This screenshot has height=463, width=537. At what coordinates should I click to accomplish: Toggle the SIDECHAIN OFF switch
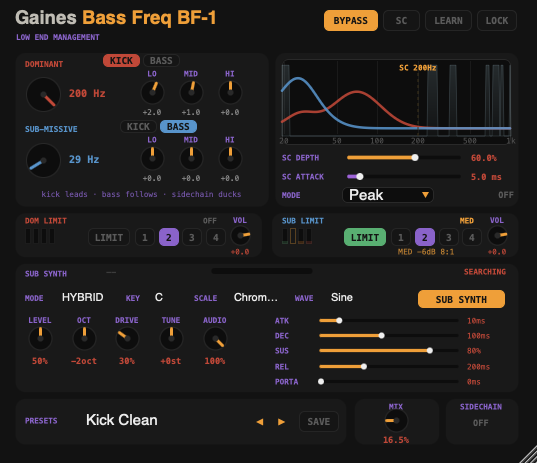click(480, 423)
